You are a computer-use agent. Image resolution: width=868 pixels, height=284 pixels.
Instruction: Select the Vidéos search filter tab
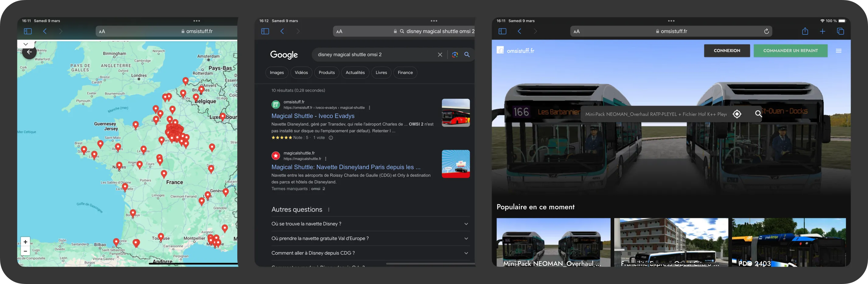[x=301, y=72]
